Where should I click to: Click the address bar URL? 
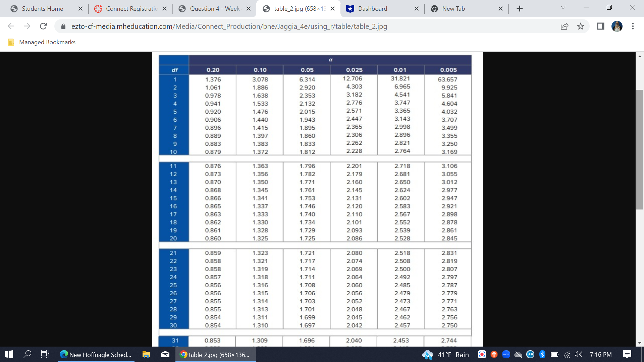(x=229, y=26)
